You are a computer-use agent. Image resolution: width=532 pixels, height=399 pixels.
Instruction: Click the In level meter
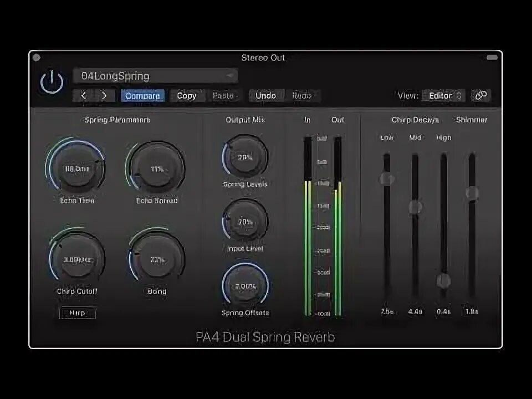(308, 226)
